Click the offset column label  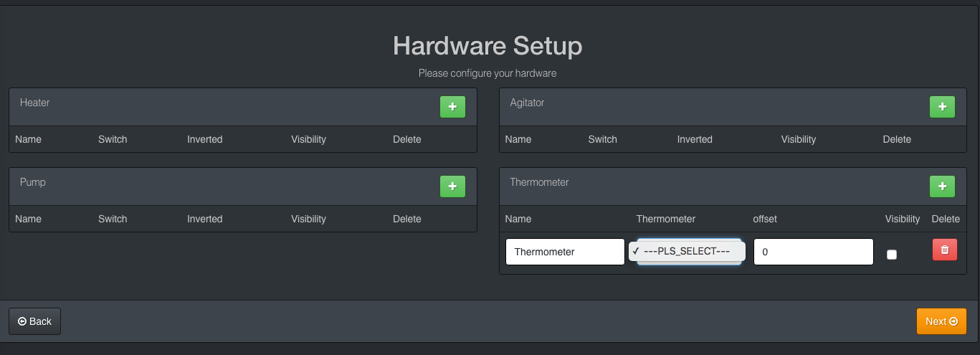click(765, 219)
